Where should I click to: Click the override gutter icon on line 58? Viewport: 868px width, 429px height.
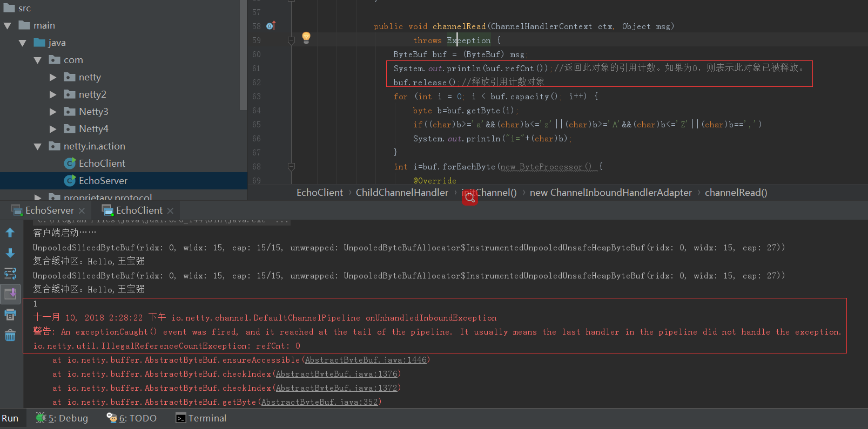(271, 26)
